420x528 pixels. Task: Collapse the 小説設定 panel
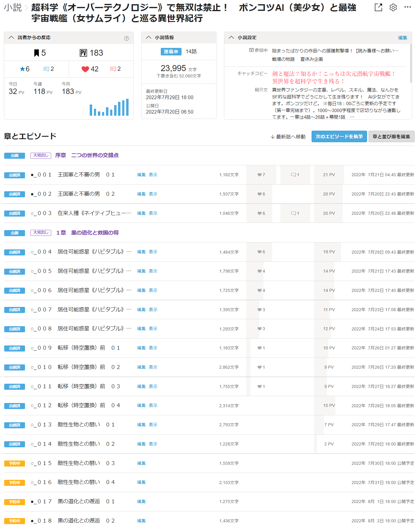pos(231,37)
